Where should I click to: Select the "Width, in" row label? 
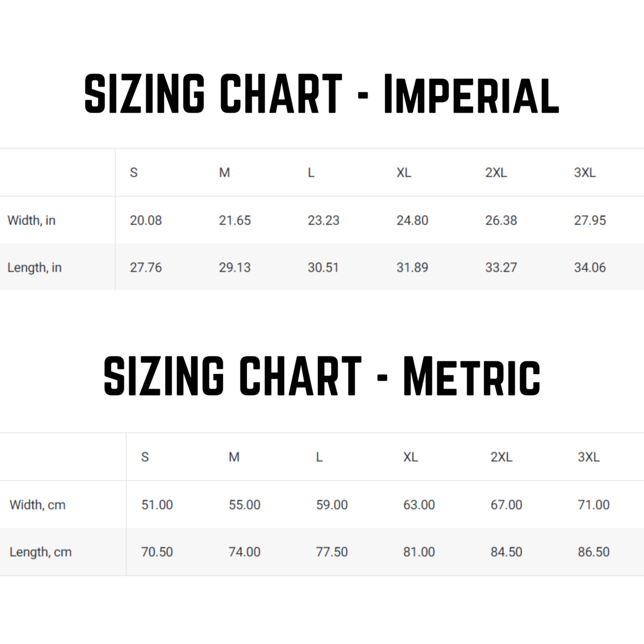click(32, 221)
